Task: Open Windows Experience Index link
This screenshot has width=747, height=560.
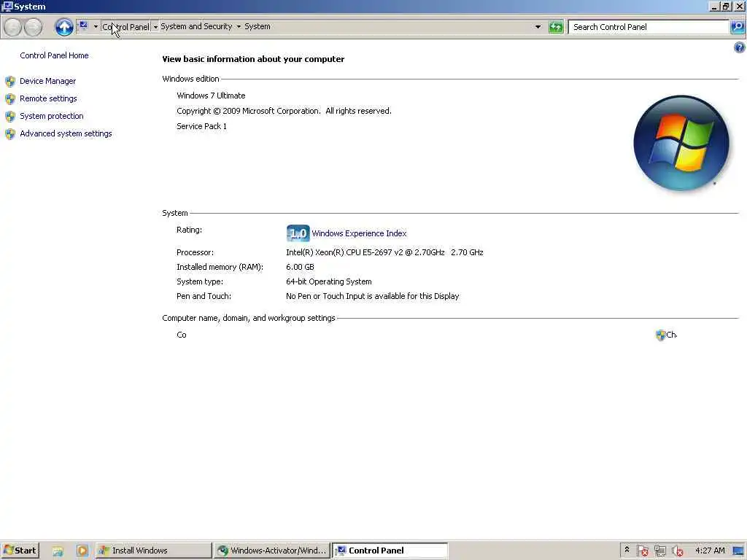Action: pos(359,233)
